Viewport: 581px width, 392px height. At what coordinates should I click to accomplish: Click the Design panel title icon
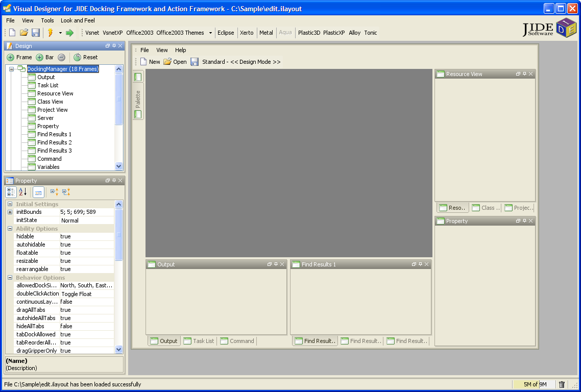(10, 46)
